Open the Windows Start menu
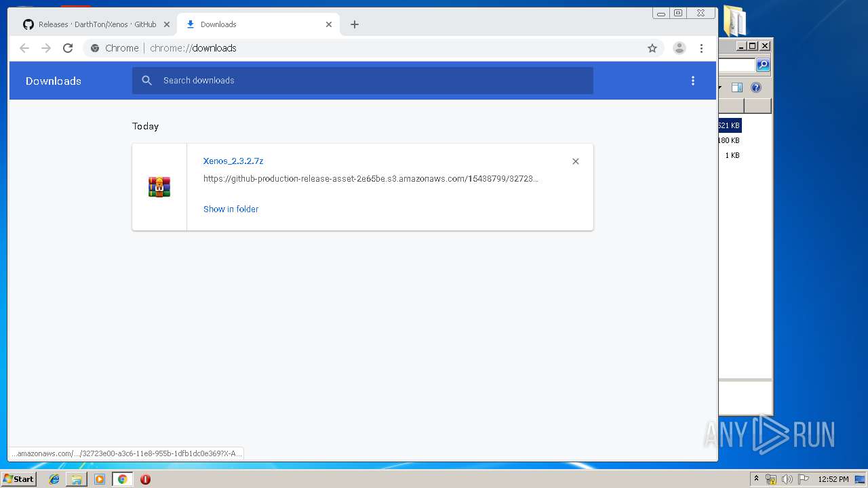This screenshot has width=868, height=488. pyautogui.click(x=18, y=479)
